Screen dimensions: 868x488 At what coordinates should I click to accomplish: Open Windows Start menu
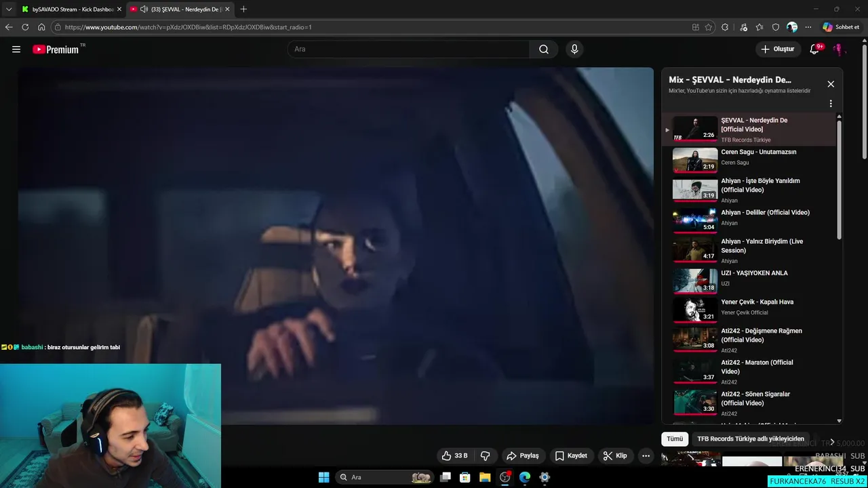tap(323, 477)
